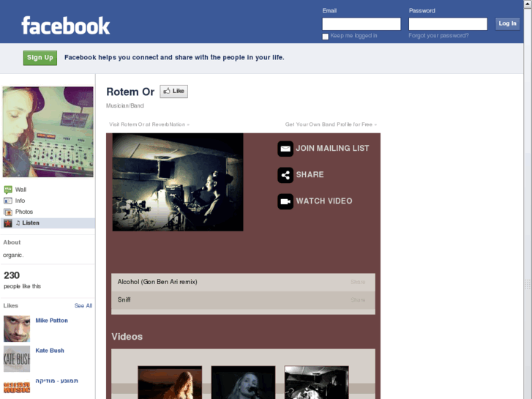Click Mike Patton thumbnail image

point(17,329)
